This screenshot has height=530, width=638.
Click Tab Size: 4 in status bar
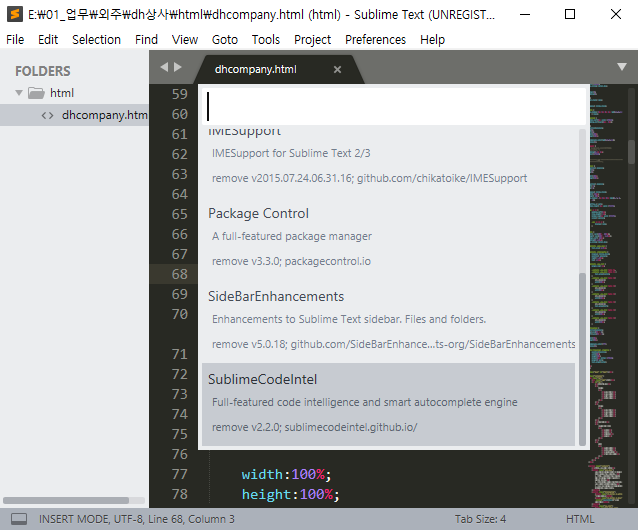click(x=480, y=519)
